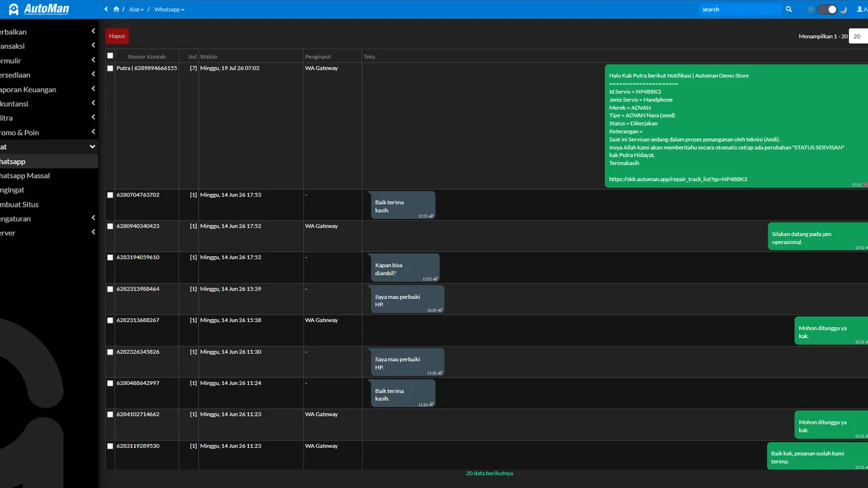
Task: Check the row for 6282313988464
Action: point(111,289)
